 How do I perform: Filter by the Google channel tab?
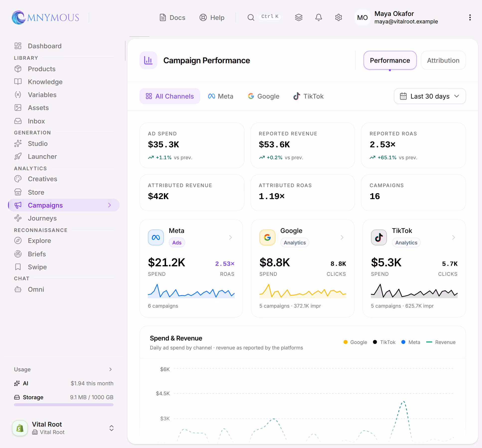click(263, 96)
